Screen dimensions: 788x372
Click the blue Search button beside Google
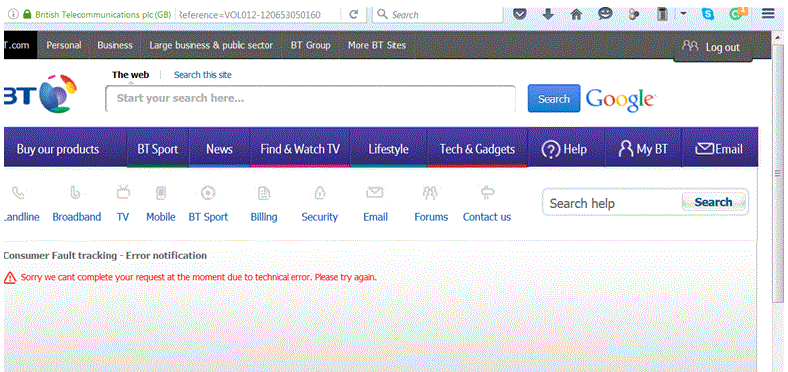[554, 99]
